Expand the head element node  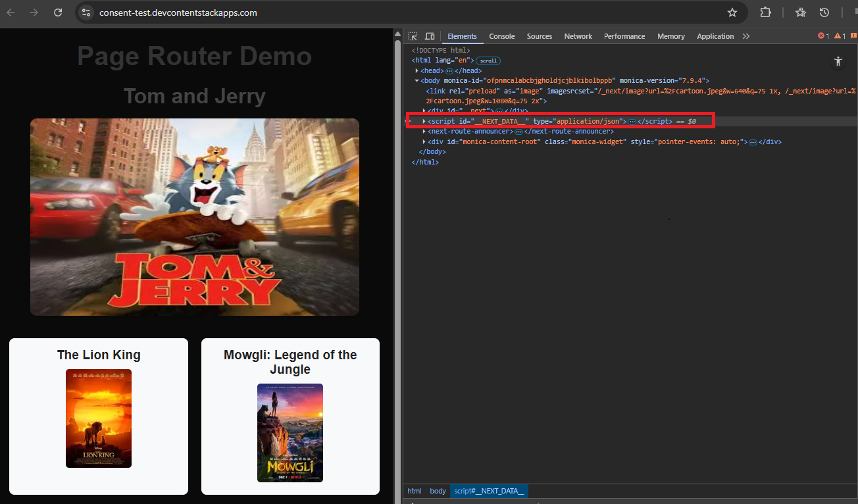pyautogui.click(x=417, y=70)
